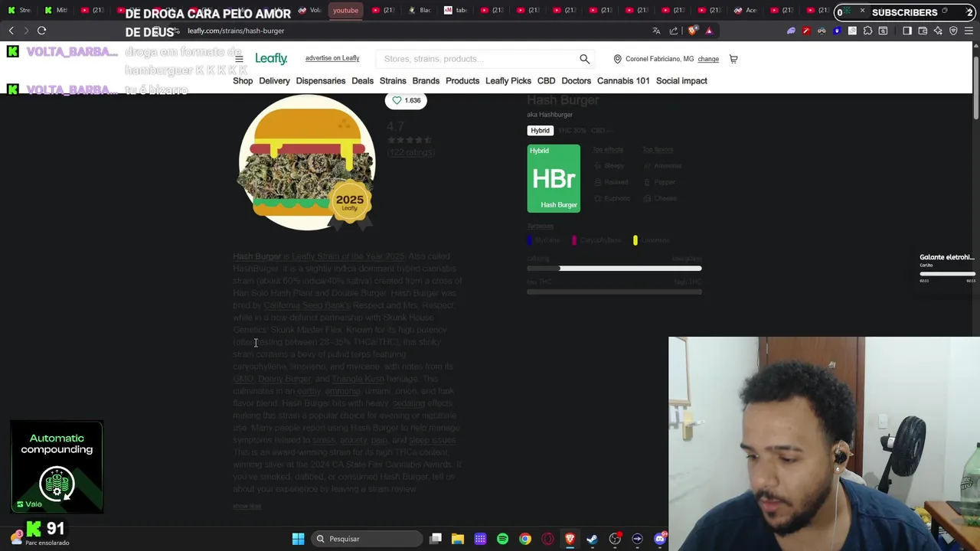Open the Leafly shopping cart

(733, 59)
